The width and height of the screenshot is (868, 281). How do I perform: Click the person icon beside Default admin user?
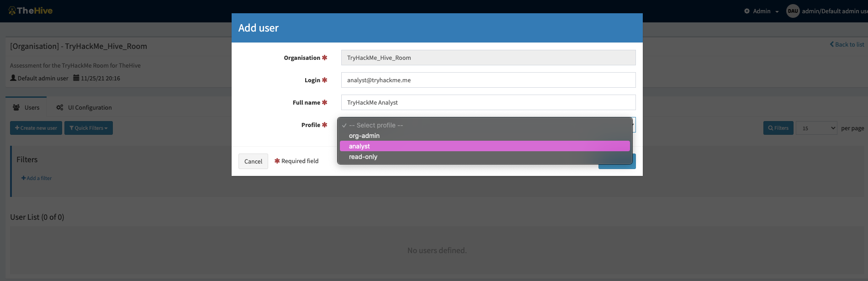pos(13,78)
